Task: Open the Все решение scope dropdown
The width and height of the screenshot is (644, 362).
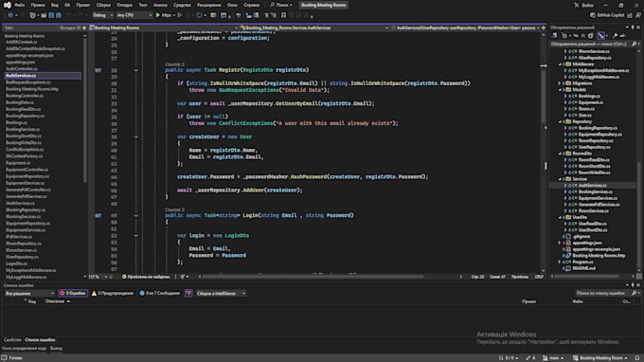Action: [29, 293]
